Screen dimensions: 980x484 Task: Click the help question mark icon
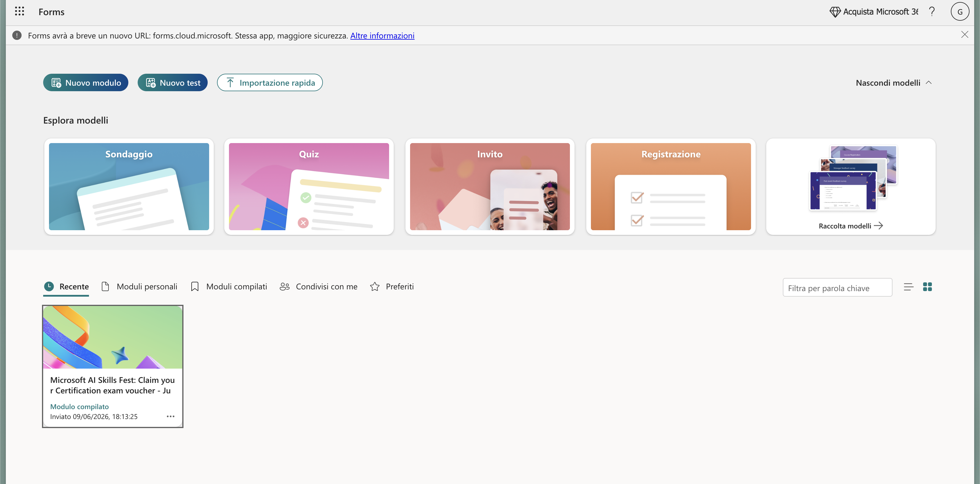932,12
